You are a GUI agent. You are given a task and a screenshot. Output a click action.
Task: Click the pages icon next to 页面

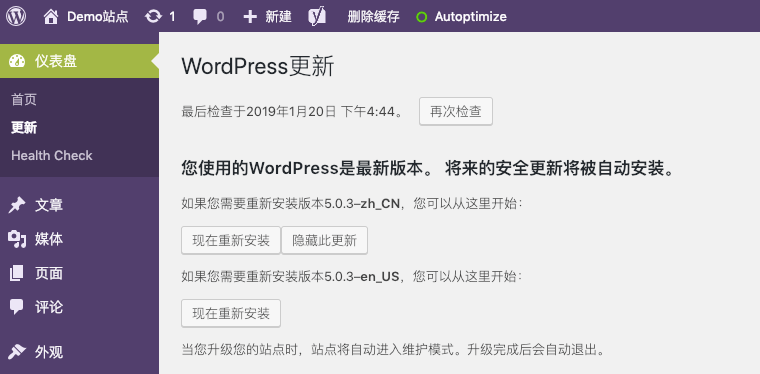(x=16, y=273)
